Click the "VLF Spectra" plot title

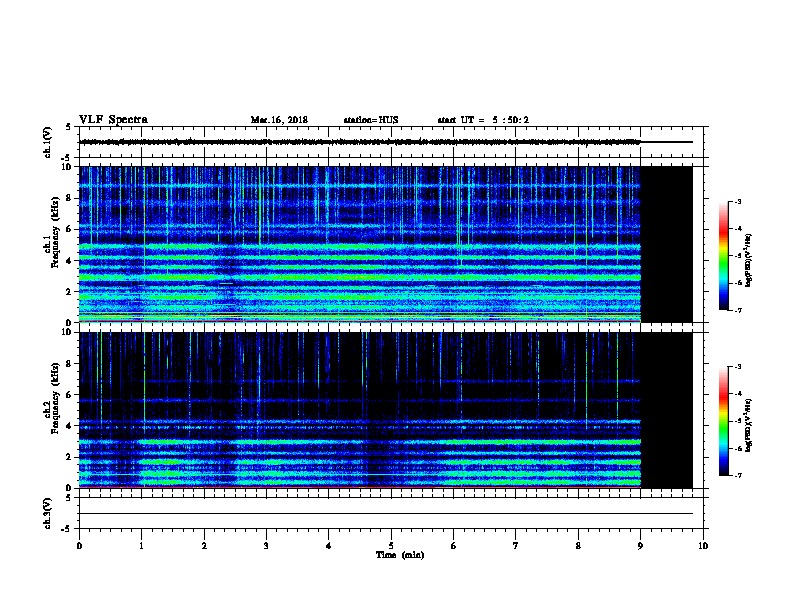pyautogui.click(x=113, y=120)
